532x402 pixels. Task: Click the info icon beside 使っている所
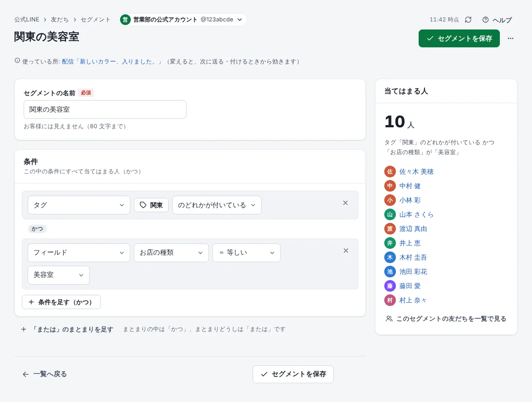pyautogui.click(x=17, y=61)
